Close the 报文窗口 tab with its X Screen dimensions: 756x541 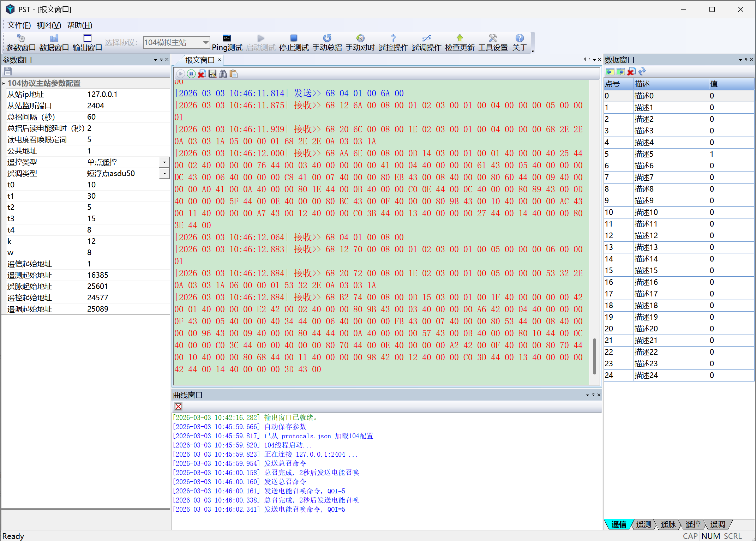click(220, 60)
